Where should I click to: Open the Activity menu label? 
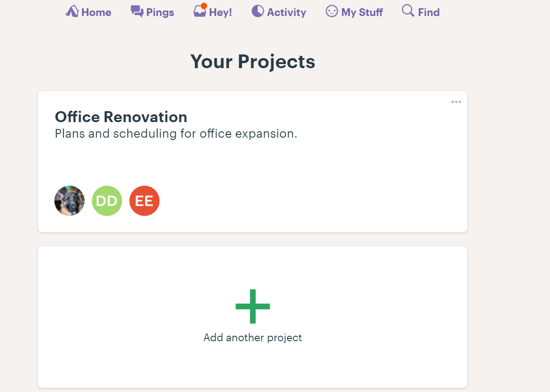286,12
